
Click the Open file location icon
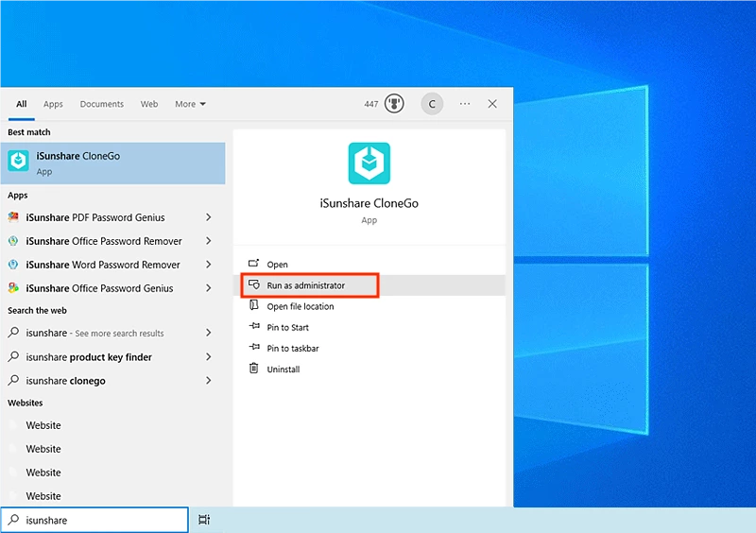pos(253,305)
